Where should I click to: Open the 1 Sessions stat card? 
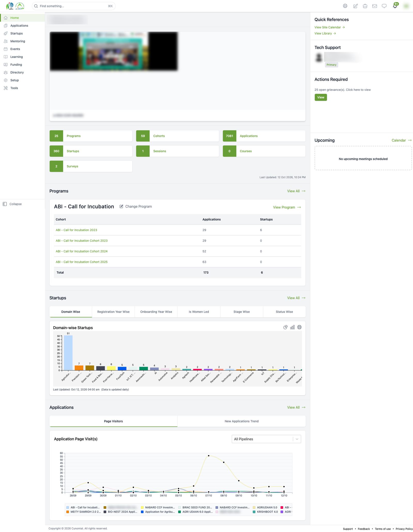point(178,151)
